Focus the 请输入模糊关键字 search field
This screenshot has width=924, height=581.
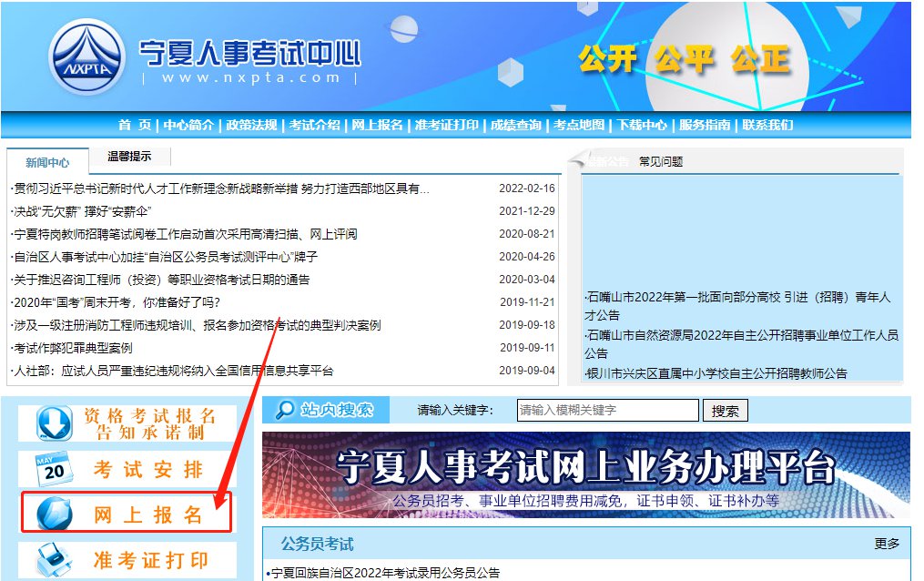[608, 410]
